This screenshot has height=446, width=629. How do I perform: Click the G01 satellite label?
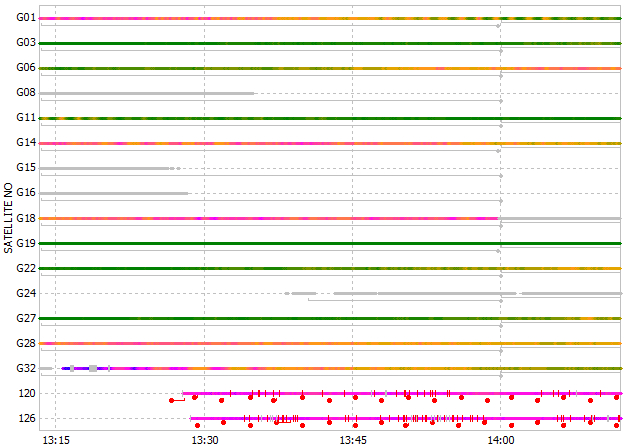[26, 18]
